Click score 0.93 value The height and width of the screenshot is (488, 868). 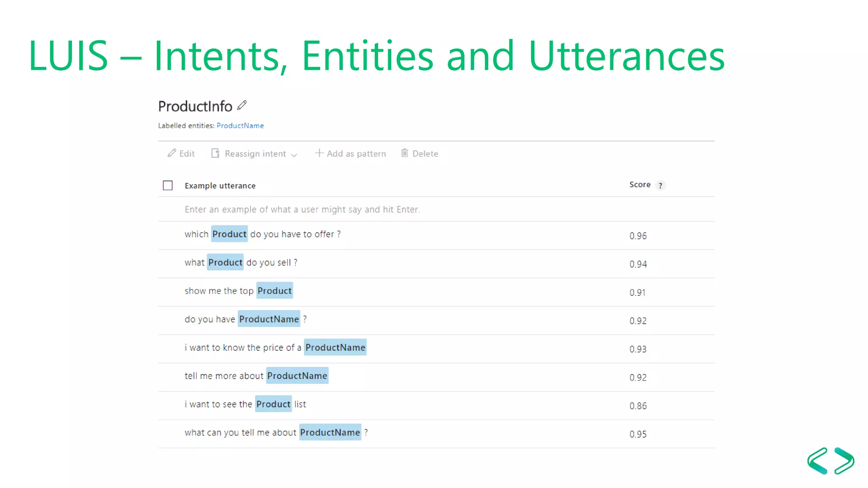coord(638,349)
